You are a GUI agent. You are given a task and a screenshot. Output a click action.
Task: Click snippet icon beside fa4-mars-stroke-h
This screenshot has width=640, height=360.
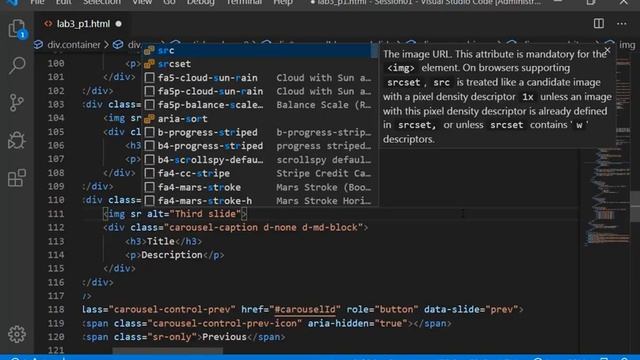pyautogui.click(x=149, y=201)
